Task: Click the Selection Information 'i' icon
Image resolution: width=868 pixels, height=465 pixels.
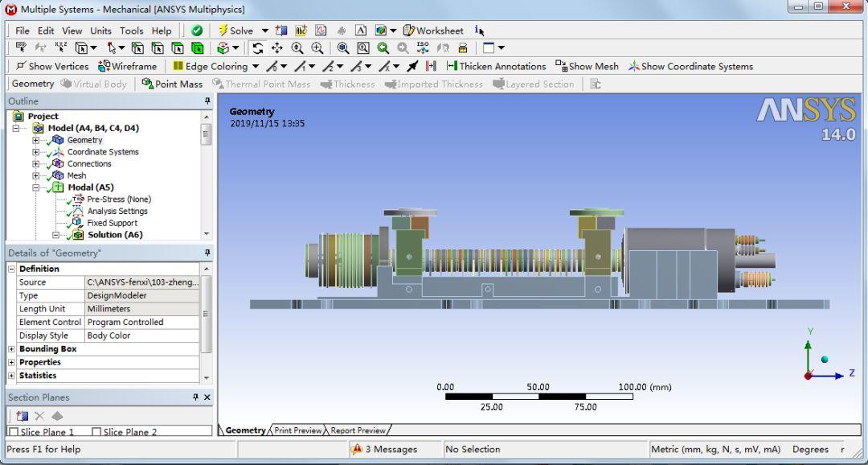Action: pyautogui.click(x=479, y=31)
